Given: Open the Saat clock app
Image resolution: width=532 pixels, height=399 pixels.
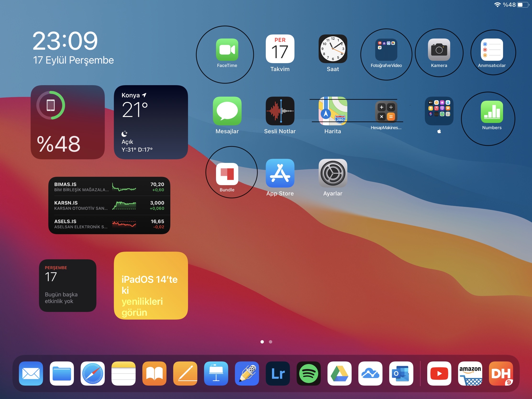Looking at the screenshot, I should tap(333, 49).
